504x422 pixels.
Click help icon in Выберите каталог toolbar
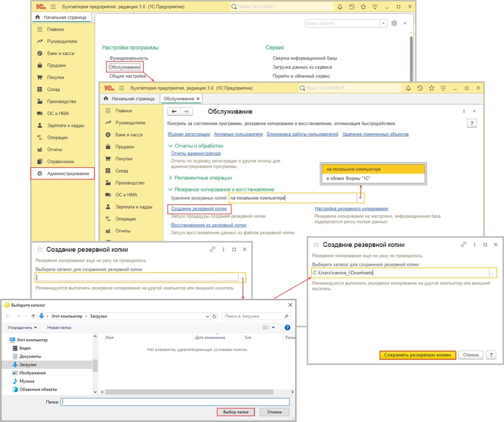click(x=287, y=327)
